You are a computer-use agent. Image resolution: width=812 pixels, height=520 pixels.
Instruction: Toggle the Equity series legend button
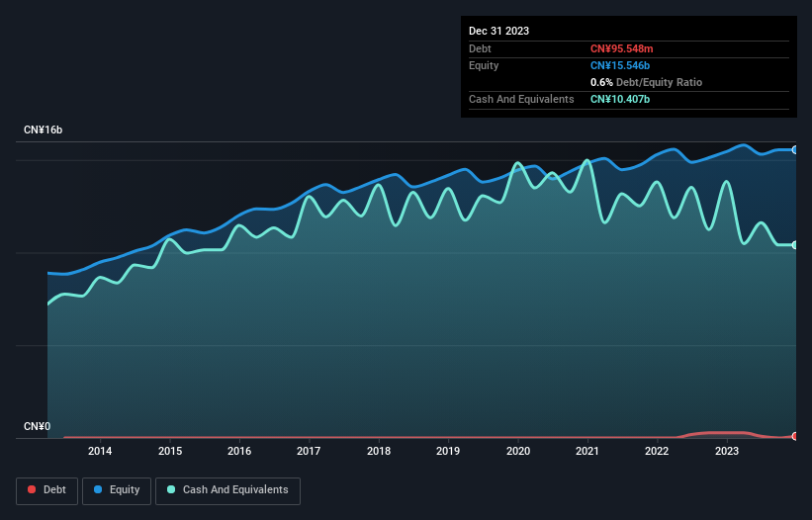[117, 490]
